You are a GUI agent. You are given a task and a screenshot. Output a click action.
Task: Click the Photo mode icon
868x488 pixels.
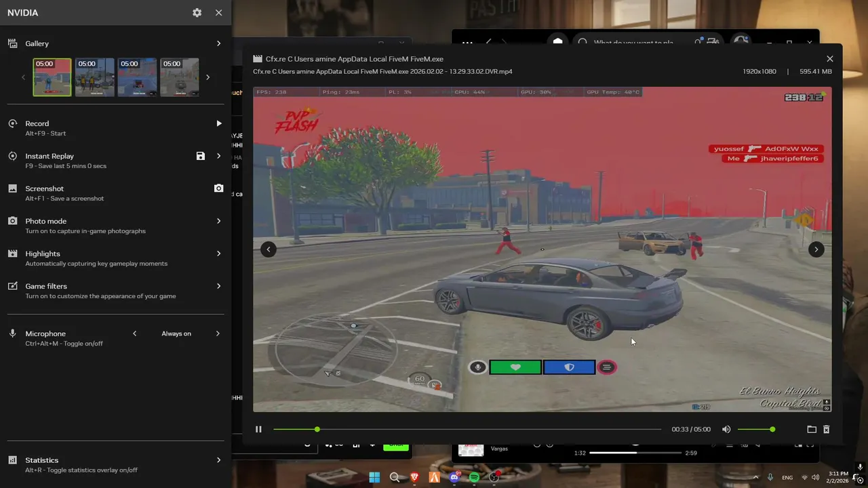(12, 221)
